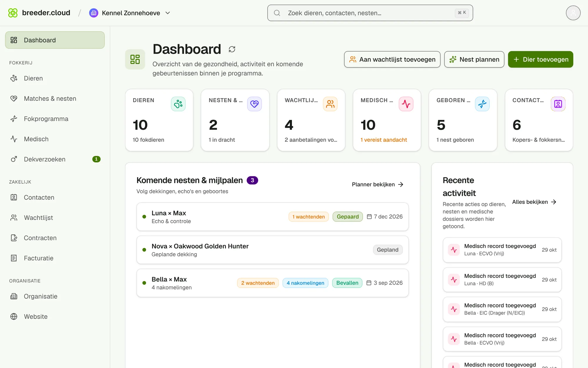This screenshot has height=368, width=588.
Task: Open Matches & nesten in the sidebar
Action: coord(55,99)
